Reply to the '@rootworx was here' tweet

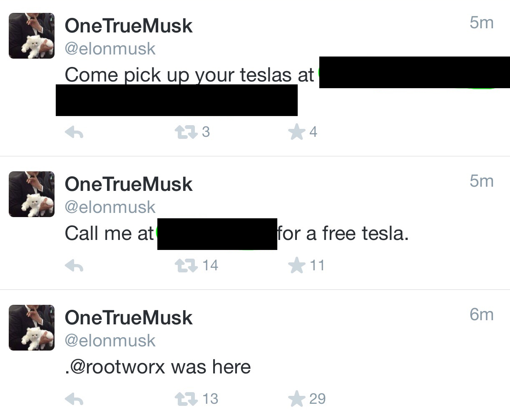pos(74,399)
